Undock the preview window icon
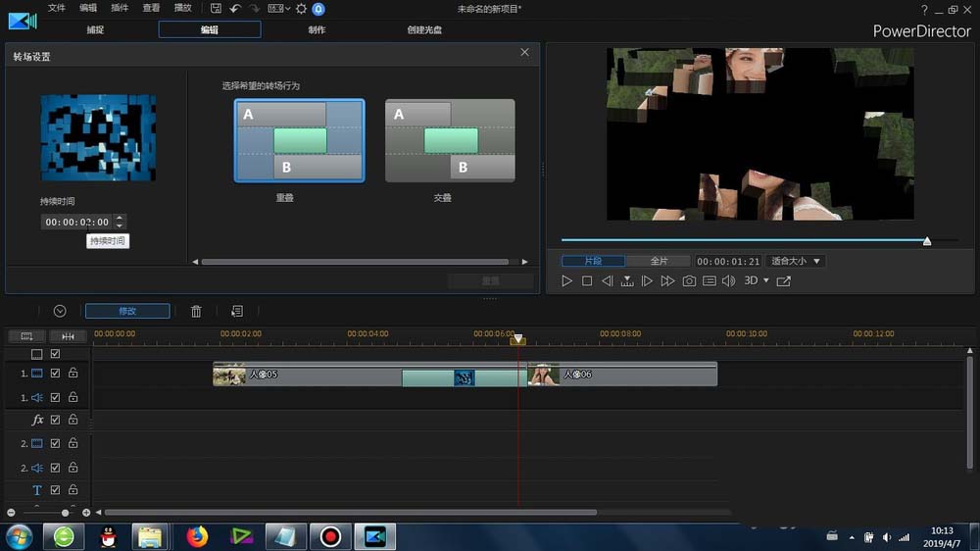980x551 pixels. pyautogui.click(x=783, y=281)
